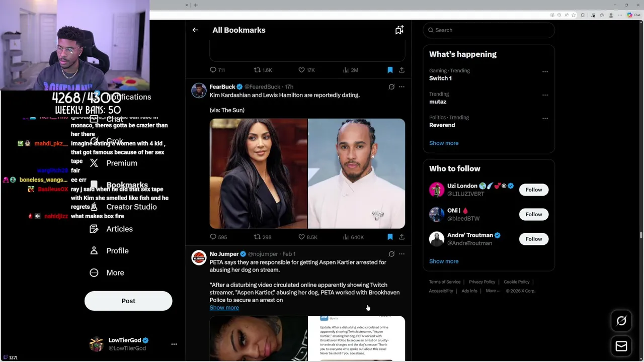Image resolution: width=644 pixels, height=362 pixels.
Task: Open more options for Switch 1 trend
Action: point(545,71)
